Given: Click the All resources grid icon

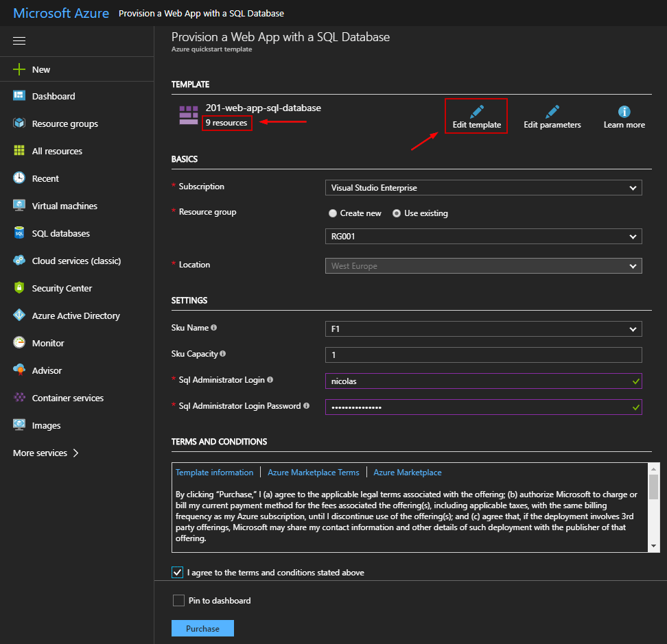Looking at the screenshot, I should coord(19,150).
